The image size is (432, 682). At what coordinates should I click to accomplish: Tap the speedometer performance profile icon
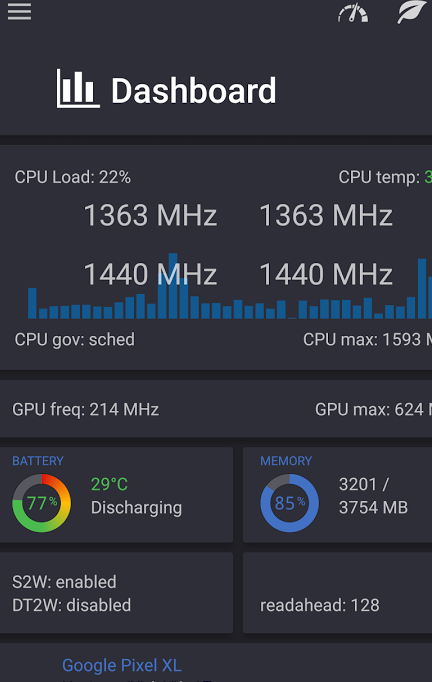pyautogui.click(x=353, y=13)
